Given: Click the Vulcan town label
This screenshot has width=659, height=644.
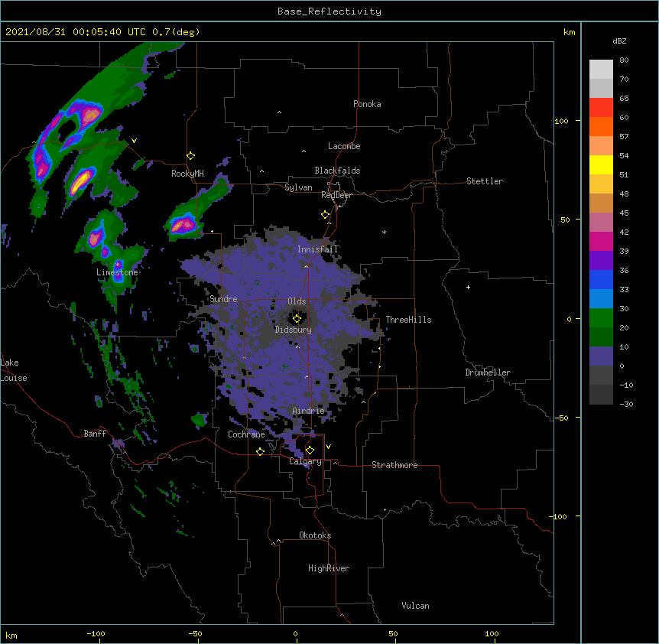Looking at the screenshot, I should [415, 606].
